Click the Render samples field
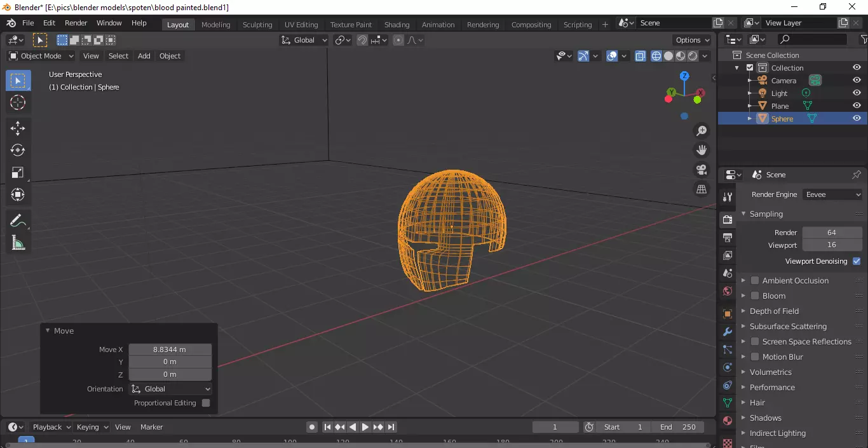The width and height of the screenshot is (868, 448). pos(832,233)
